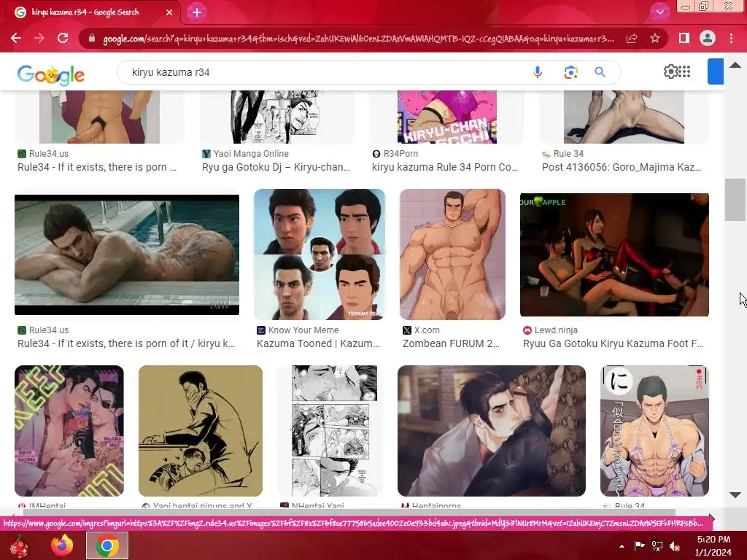Close the 'kiryu kazuma r34' tab
This screenshot has width=747, height=560.
pos(169,12)
